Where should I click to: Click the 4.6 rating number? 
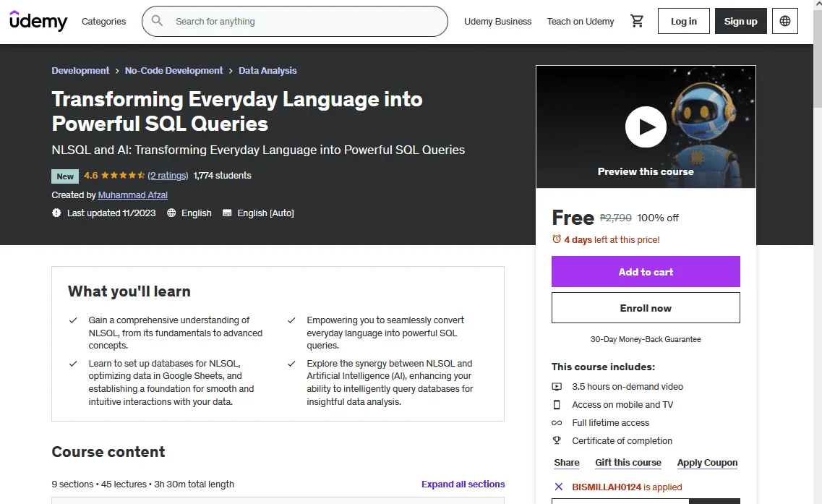coord(90,176)
